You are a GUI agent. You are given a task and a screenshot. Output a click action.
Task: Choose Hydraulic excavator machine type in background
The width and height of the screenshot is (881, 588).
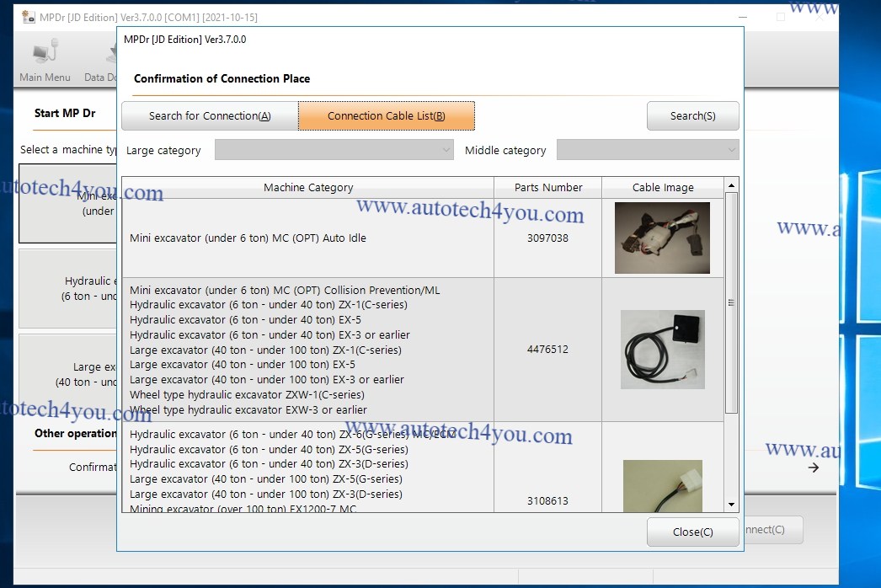pos(67,288)
